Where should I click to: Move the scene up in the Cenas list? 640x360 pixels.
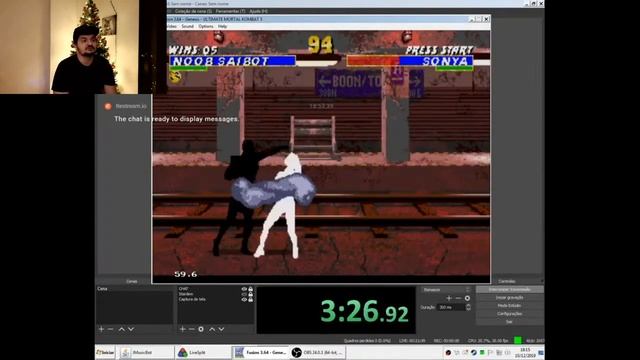click(x=121, y=329)
